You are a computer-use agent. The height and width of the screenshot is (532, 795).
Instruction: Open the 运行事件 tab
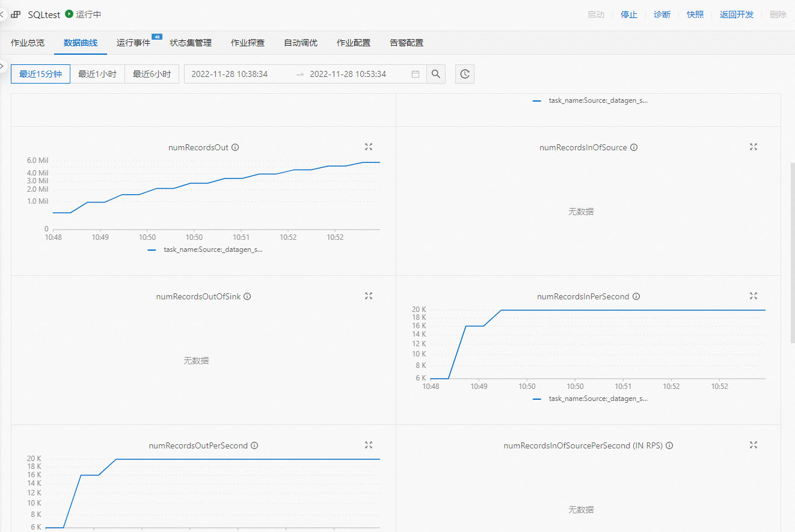click(x=134, y=43)
